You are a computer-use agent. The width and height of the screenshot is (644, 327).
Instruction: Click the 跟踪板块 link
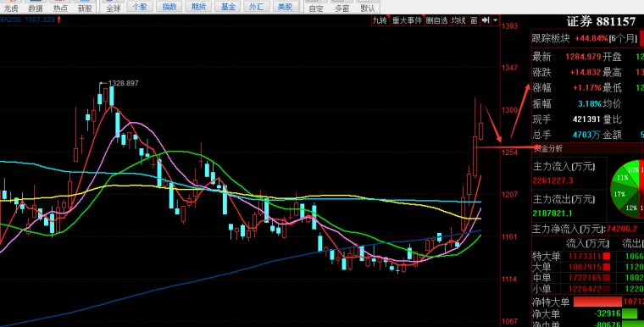(551, 39)
